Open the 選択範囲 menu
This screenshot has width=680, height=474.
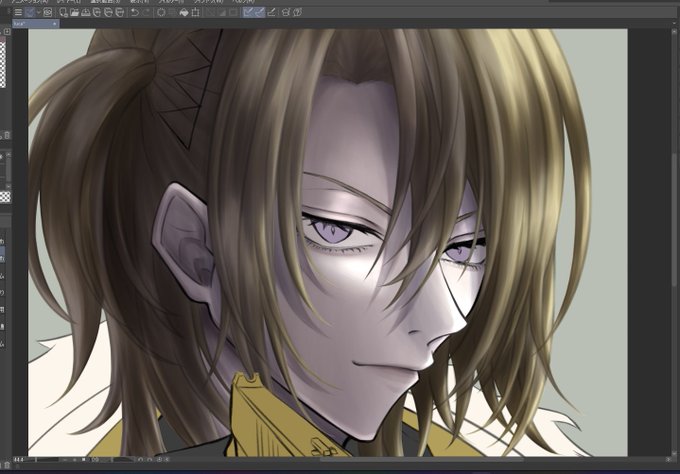coord(105,2)
